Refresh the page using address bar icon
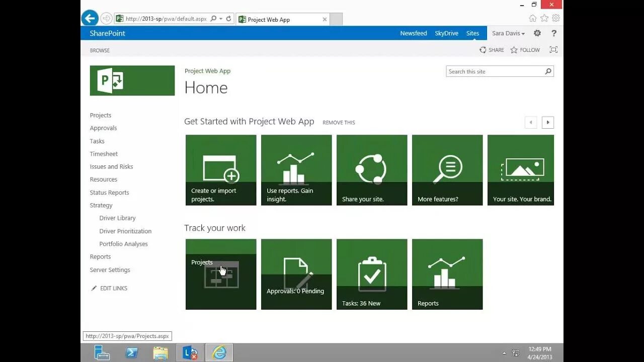 click(x=228, y=19)
